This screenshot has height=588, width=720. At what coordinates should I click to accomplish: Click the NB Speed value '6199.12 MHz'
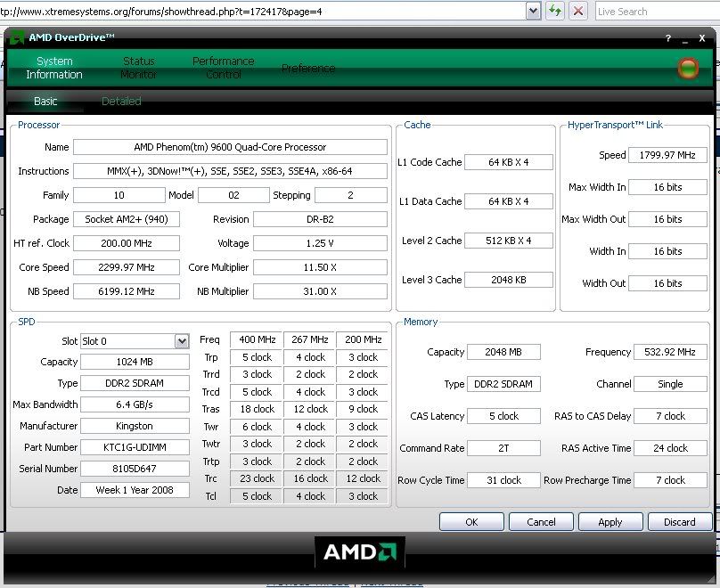coord(127,291)
